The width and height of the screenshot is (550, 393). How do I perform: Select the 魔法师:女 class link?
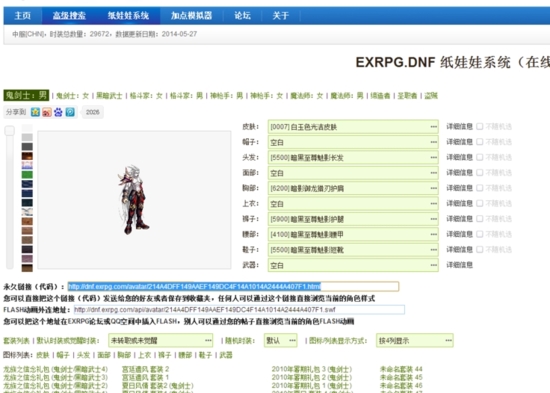307,96
